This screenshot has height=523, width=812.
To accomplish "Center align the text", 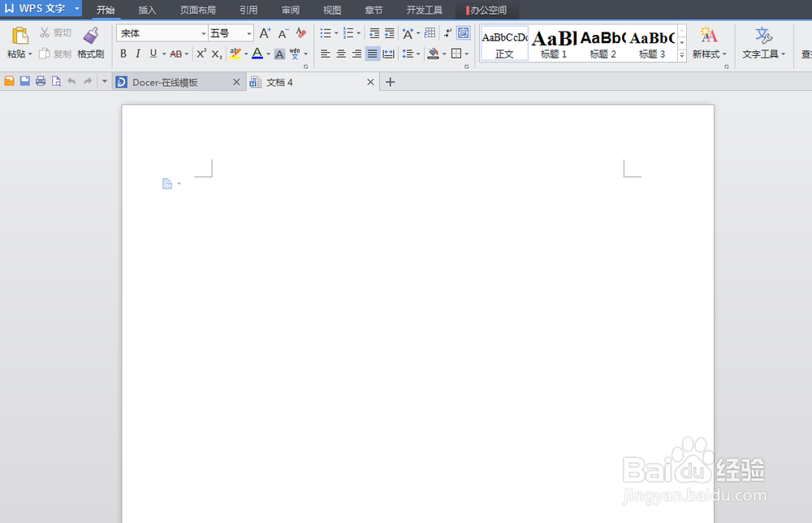I will (x=341, y=54).
